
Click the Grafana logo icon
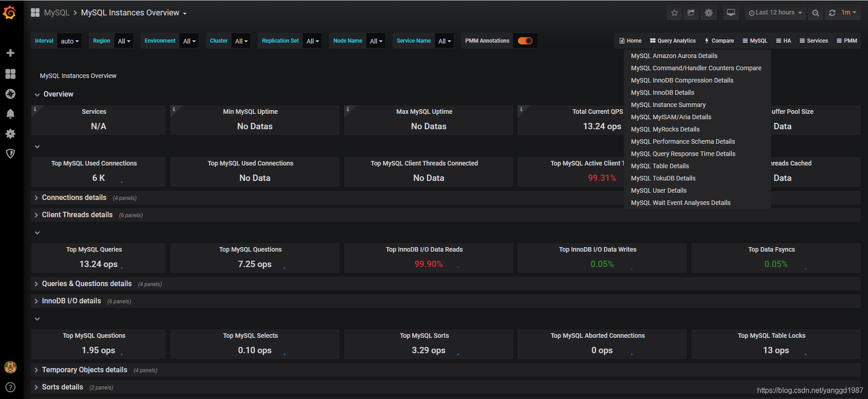[10, 13]
